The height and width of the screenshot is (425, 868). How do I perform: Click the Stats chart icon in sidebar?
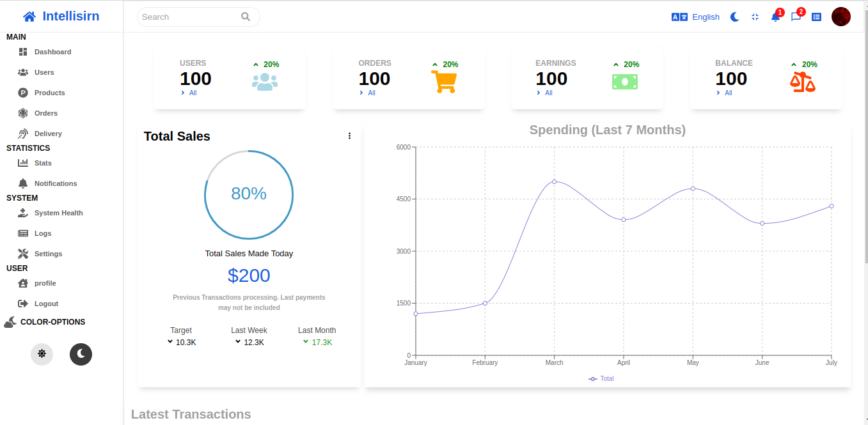[23, 163]
